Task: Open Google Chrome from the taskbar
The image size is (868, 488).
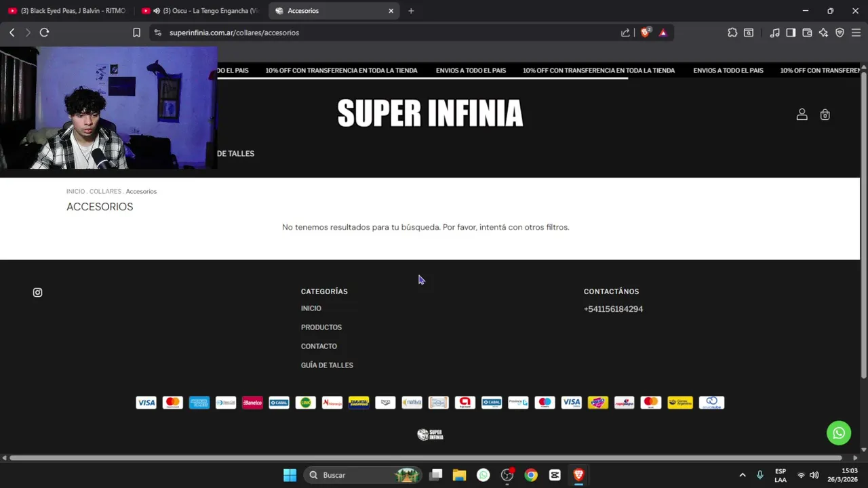Action: [x=531, y=475]
